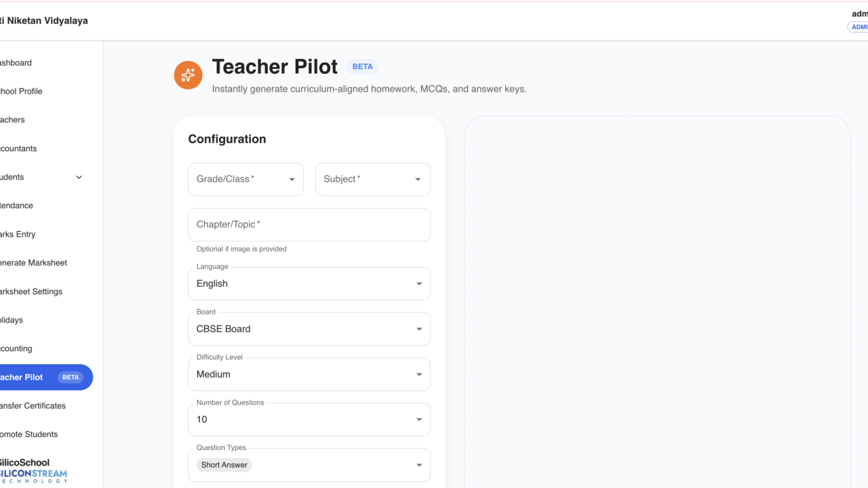This screenshot has height=488, width=868.
Task: Select Transfer Certificates menu item
Action: pos(33,405)
